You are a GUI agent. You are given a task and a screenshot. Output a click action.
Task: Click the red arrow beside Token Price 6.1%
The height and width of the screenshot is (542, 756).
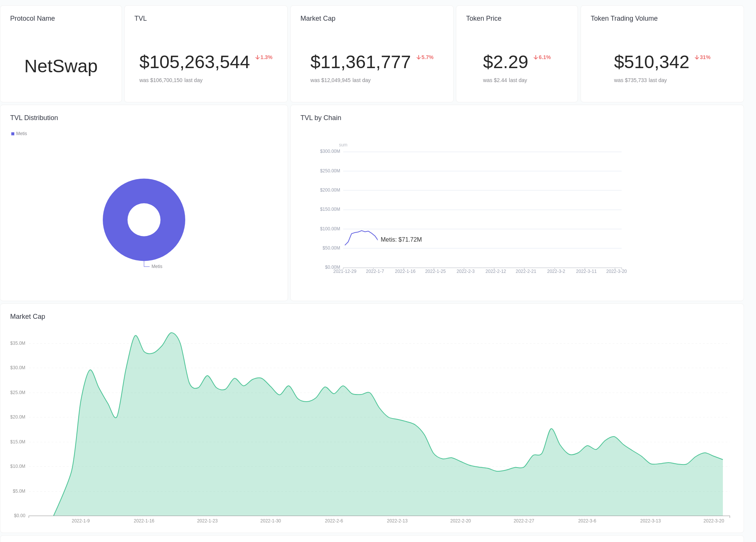(x=536, y=58)
